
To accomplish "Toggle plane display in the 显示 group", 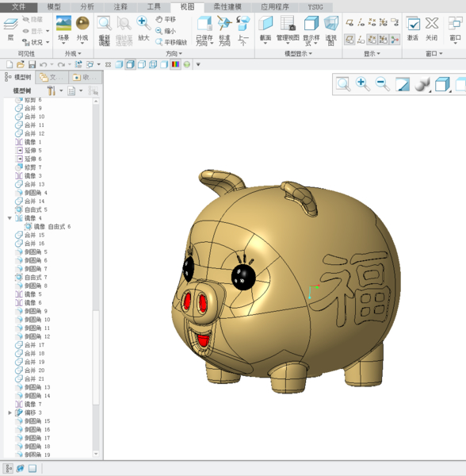I will point(349,22).
